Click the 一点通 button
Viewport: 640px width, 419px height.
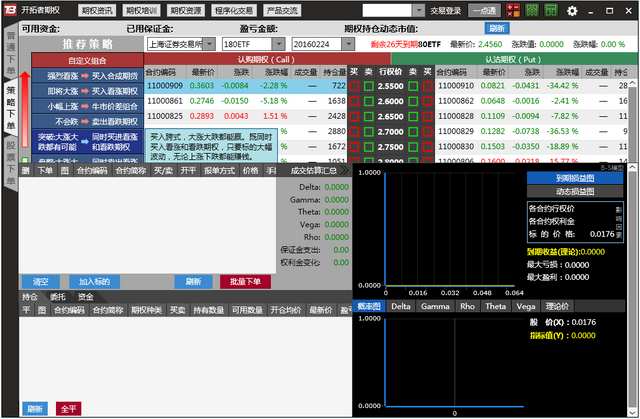click(x=484, y=11)
